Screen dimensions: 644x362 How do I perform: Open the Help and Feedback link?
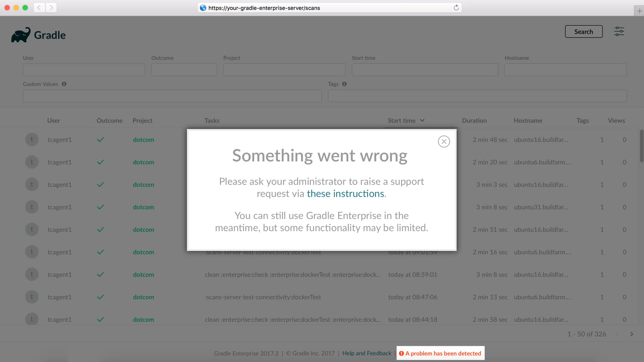(367, 353)
